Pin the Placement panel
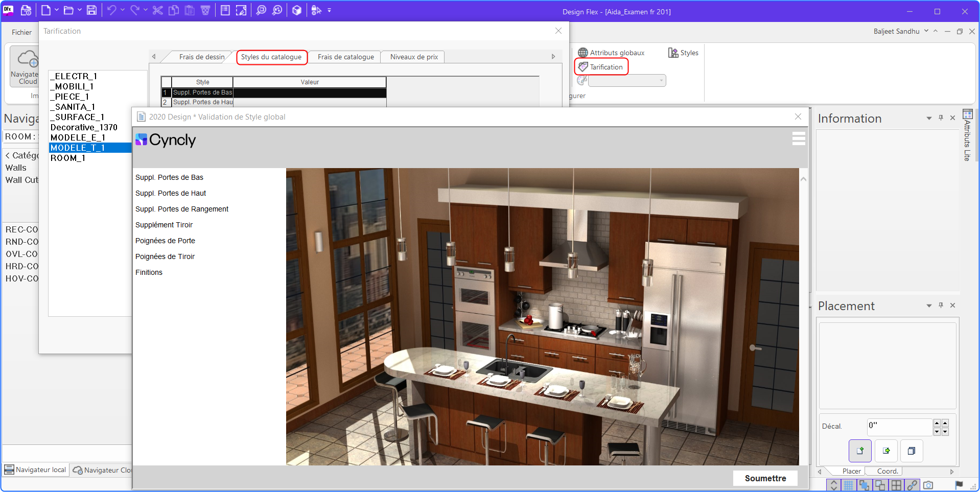Image resolution: width=980 pixels, height=492 pixels. 941,306
